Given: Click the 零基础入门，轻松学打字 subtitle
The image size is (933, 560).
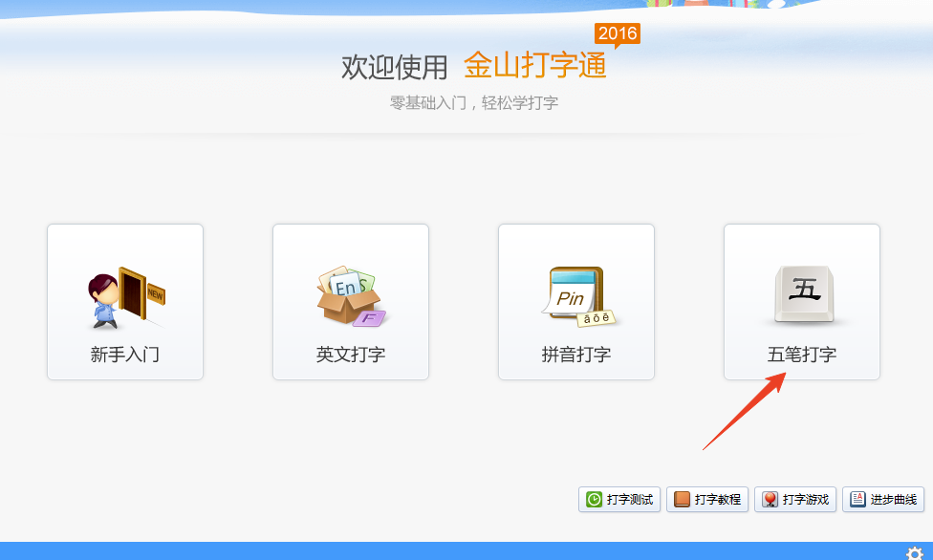Looking at the screenshot, I should (x=473, y=103).
